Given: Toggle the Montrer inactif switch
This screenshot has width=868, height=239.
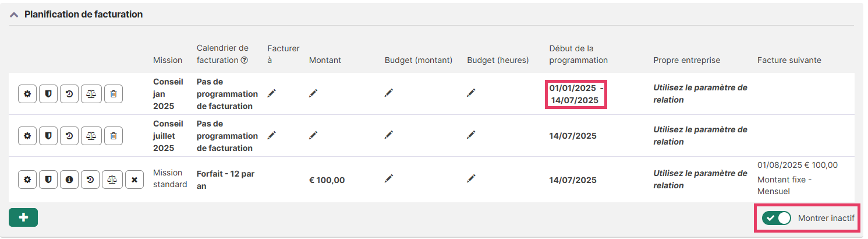Looking at the screenshot, I should [777, 218].
